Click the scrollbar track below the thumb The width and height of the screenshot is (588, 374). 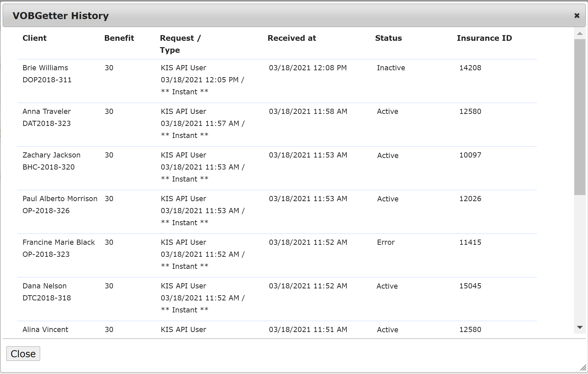(x=580, y=259)
